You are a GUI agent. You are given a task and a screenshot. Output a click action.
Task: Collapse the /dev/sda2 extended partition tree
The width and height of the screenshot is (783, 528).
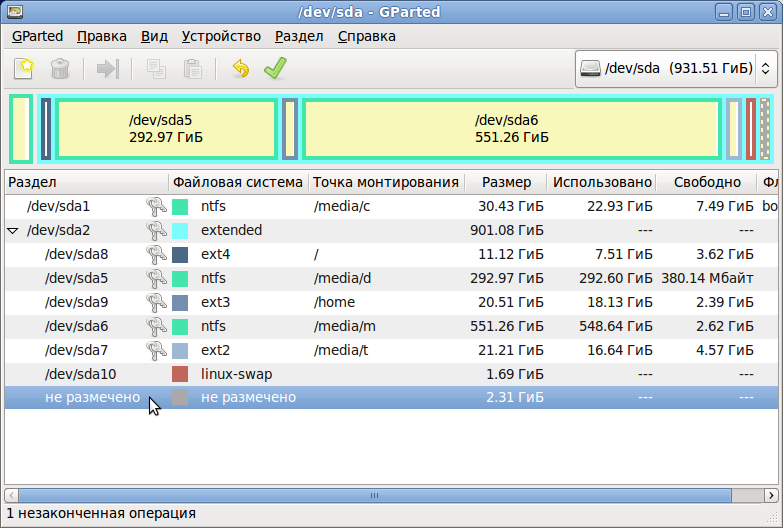pyautogui.click(x=13, y=231)
